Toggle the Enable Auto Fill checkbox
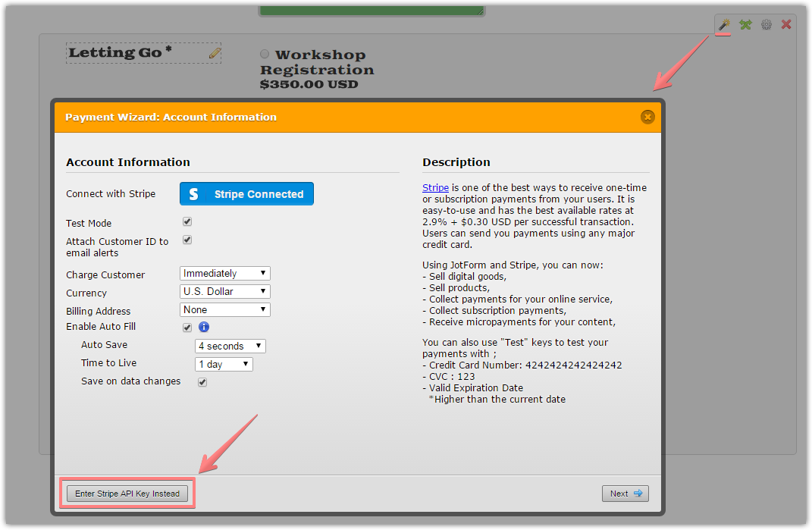Image resolution: width=812 pixels, height=530 pixels. pos(187,328)
